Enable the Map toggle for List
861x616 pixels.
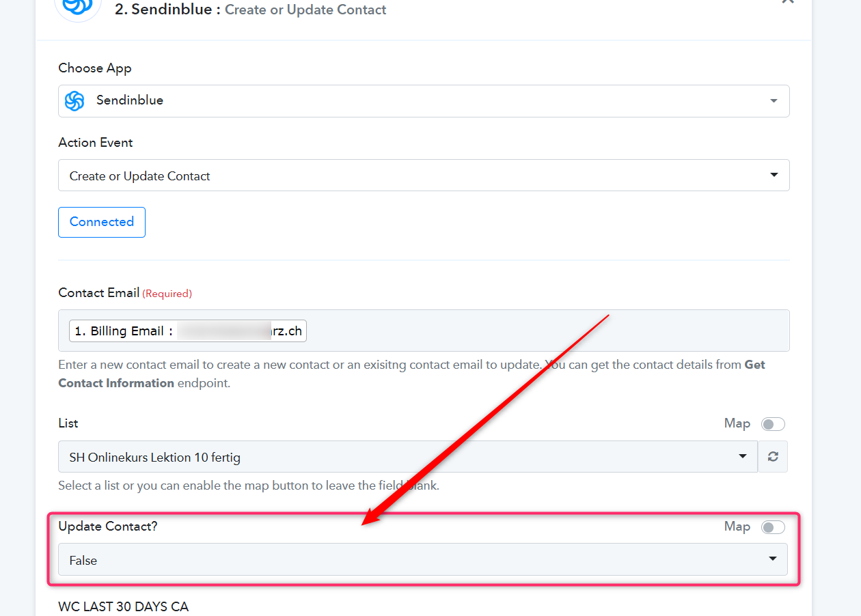pos(773,424)
